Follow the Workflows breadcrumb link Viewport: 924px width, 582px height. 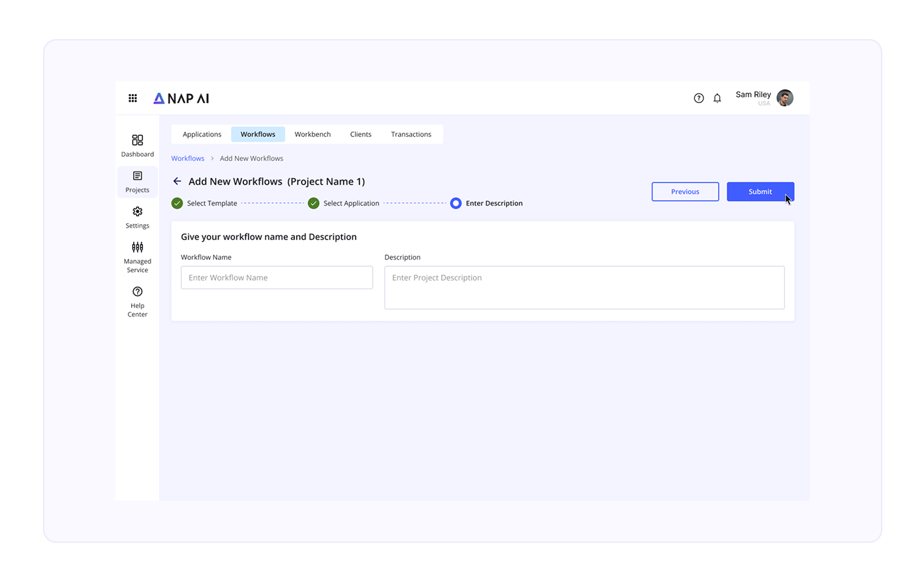point(187,159)
